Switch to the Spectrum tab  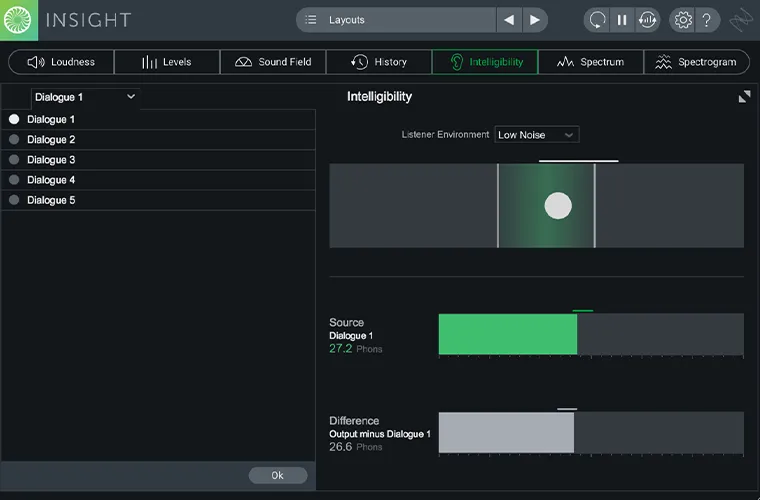point(591,62)
